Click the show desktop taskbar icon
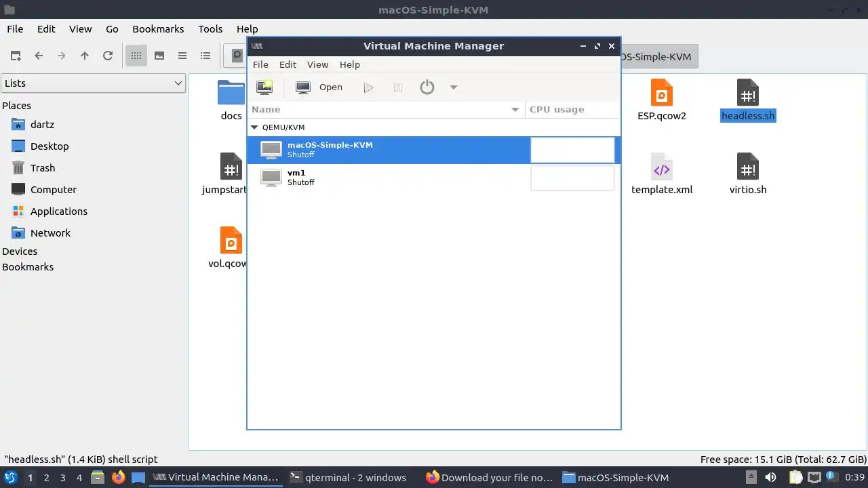868x488 pixels. coord(138,477)
